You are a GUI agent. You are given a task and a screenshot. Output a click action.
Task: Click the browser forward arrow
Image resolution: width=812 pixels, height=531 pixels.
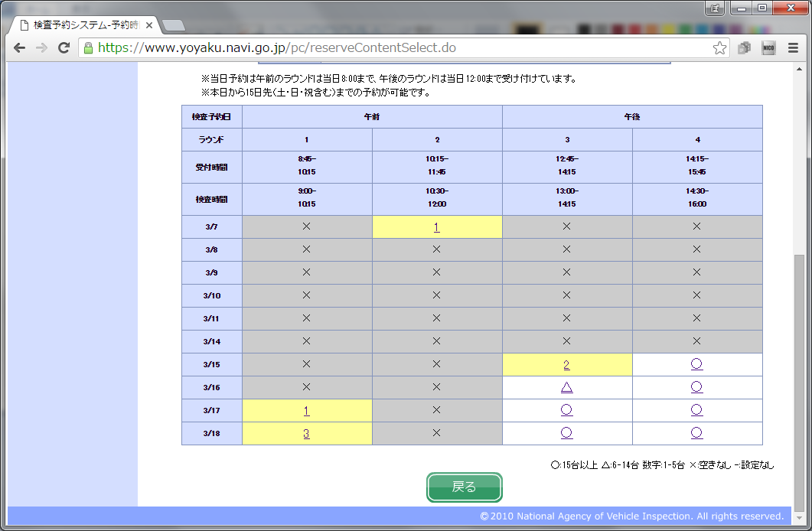42,47
